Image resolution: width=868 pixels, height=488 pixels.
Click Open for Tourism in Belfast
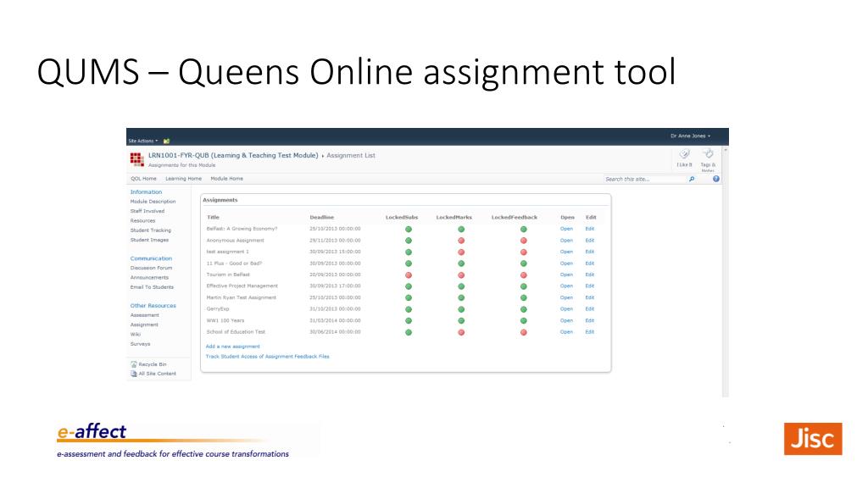[566, 274]
